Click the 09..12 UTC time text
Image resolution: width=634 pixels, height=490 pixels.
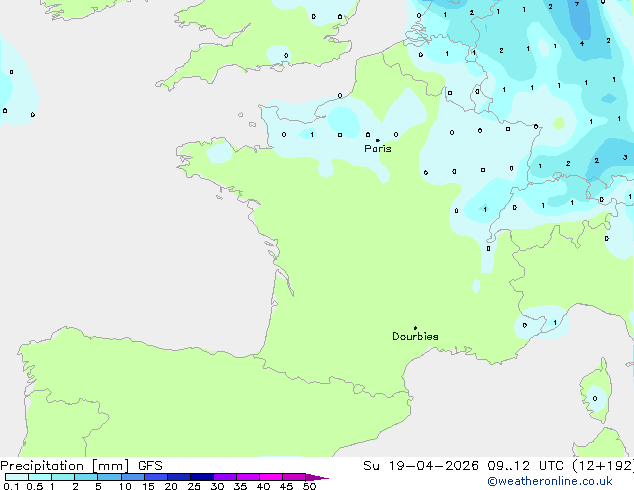click(525, 466)
